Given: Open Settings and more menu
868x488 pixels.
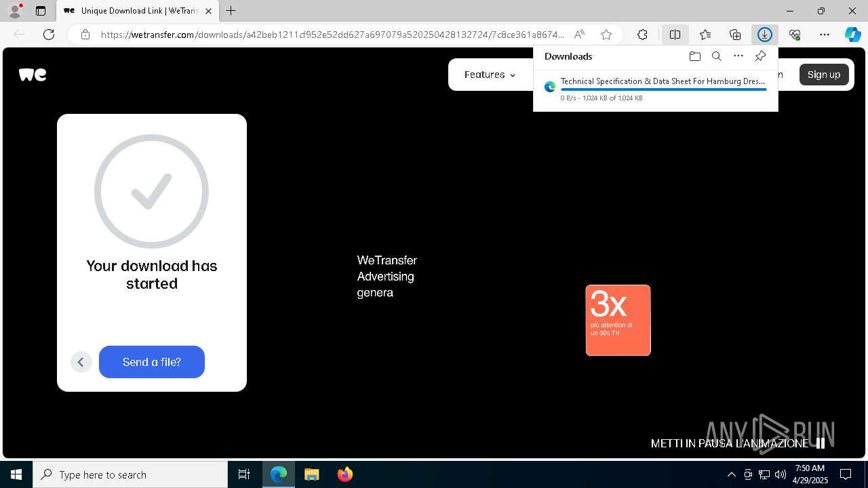Looking at the screenshot, I should 825,35.
